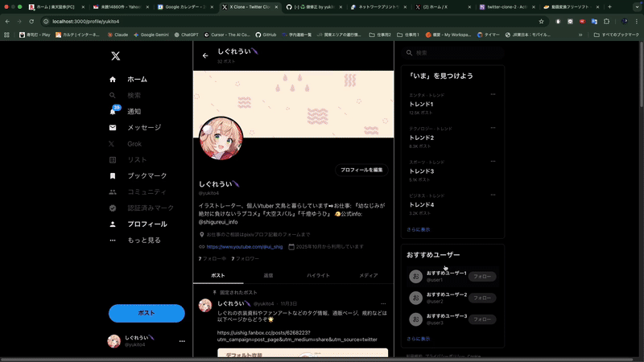Go back using the arrow in profile header
Image resolution: width=644 pixels, height=362 pixels.
tap(205, 56)
